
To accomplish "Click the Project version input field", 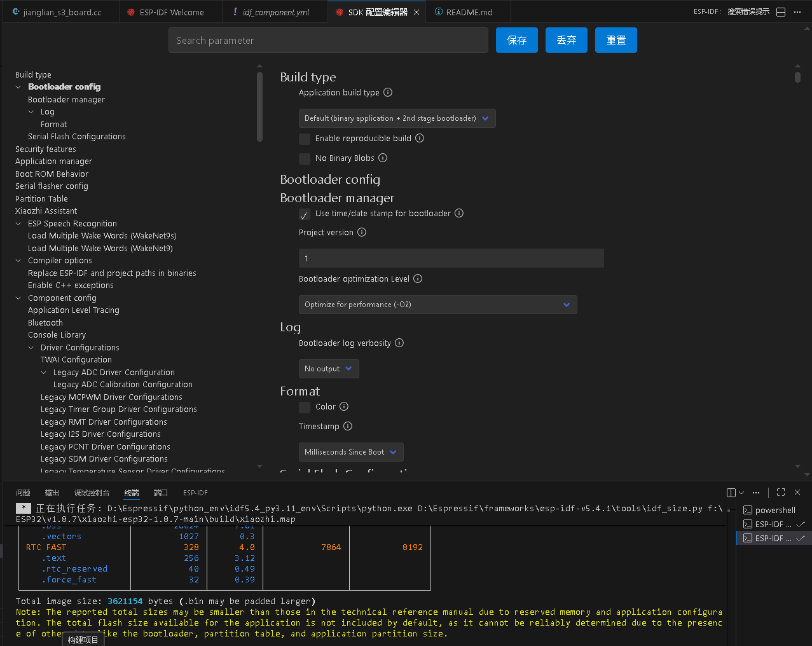I will pyautogui.click(x=451, y=258).
